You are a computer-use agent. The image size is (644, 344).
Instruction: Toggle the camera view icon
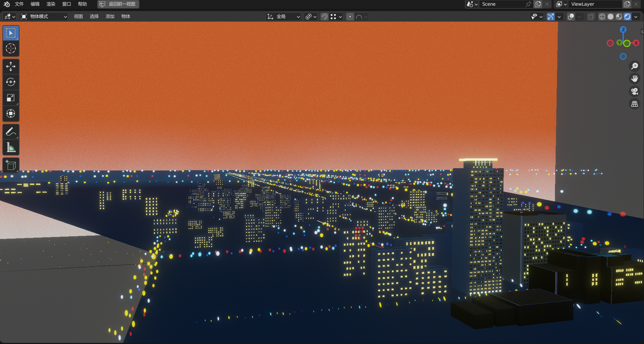tap(635, 91)
